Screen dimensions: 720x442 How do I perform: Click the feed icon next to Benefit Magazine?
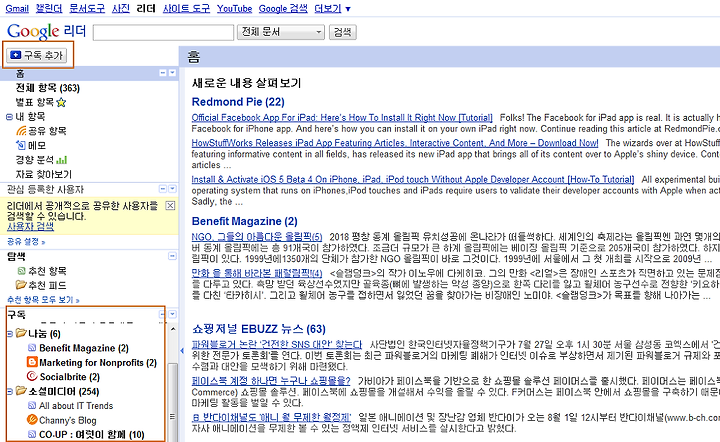32,347
